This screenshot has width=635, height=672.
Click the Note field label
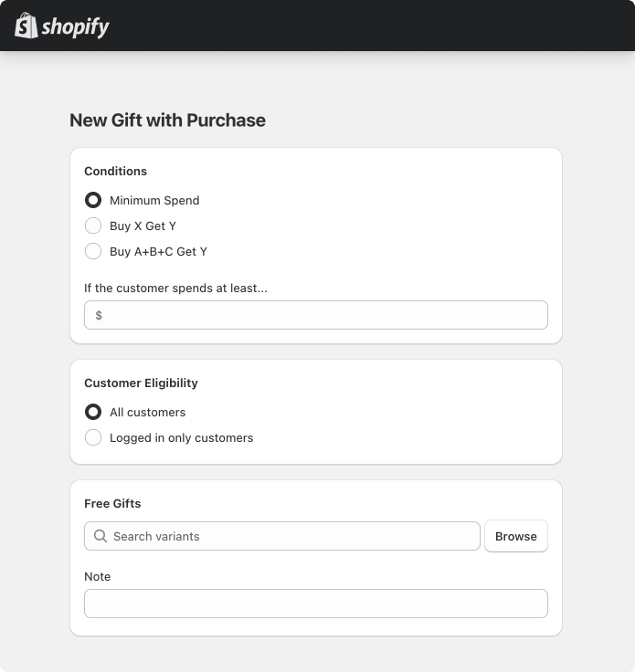pos(97,576)
